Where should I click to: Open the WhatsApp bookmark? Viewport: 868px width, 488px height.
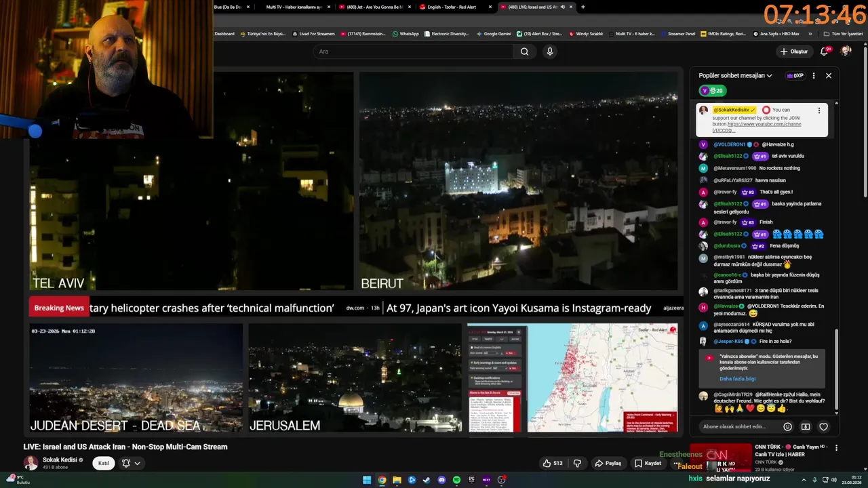click(x=406, y=33)
